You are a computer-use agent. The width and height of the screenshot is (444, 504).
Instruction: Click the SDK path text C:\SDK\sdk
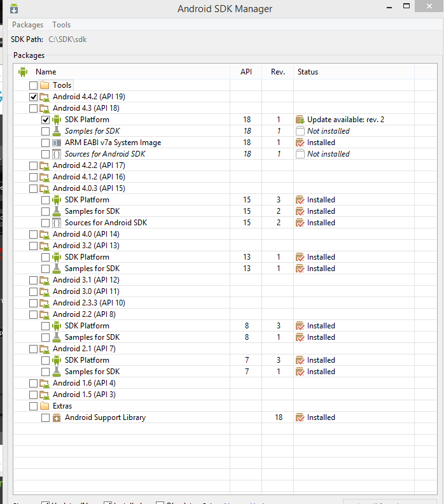67,39
